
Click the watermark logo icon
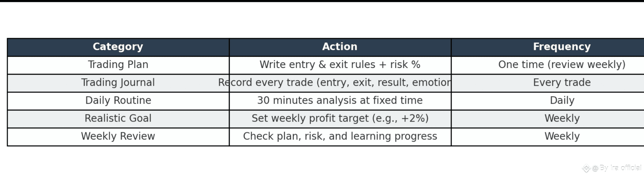[x=586, y=168]
